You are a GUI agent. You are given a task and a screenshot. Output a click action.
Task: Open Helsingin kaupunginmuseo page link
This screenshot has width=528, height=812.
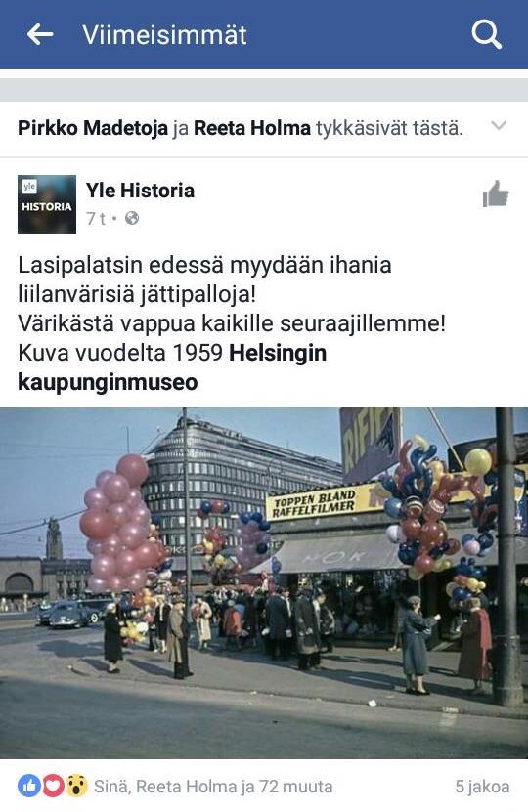(x=172, y=367)
